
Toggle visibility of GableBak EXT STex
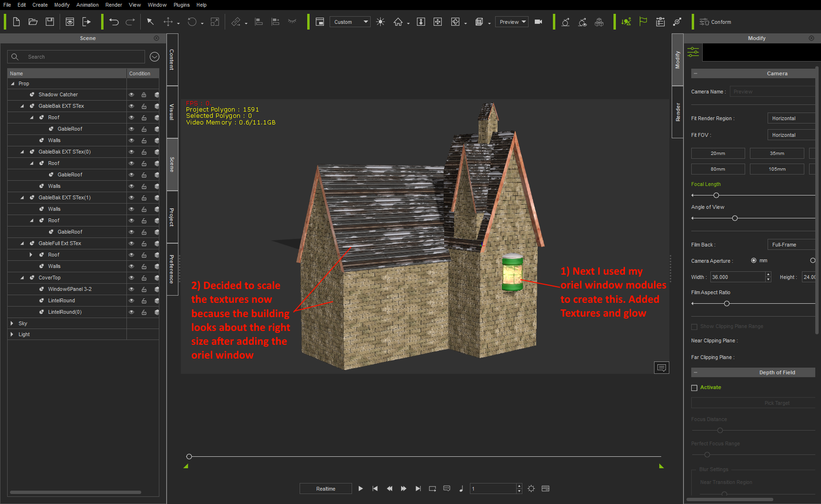[x=131, y=106]
